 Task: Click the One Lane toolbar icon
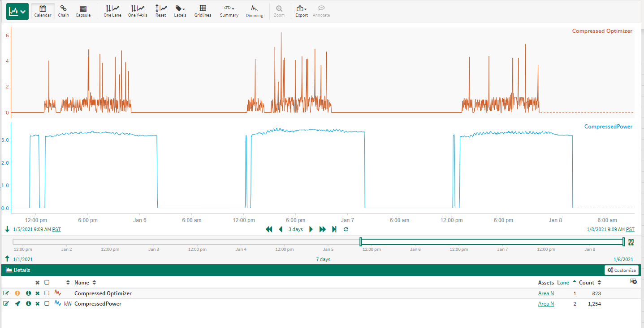(112, 11)
